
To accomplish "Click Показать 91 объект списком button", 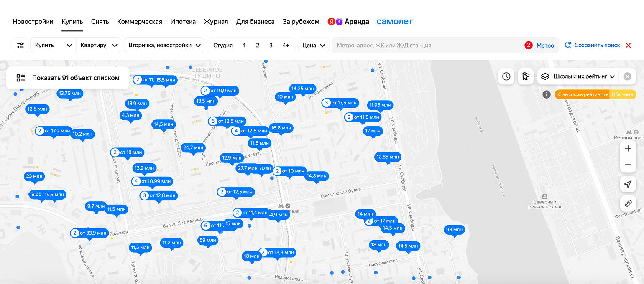I will pyautogui.click(x=68, y=78).
